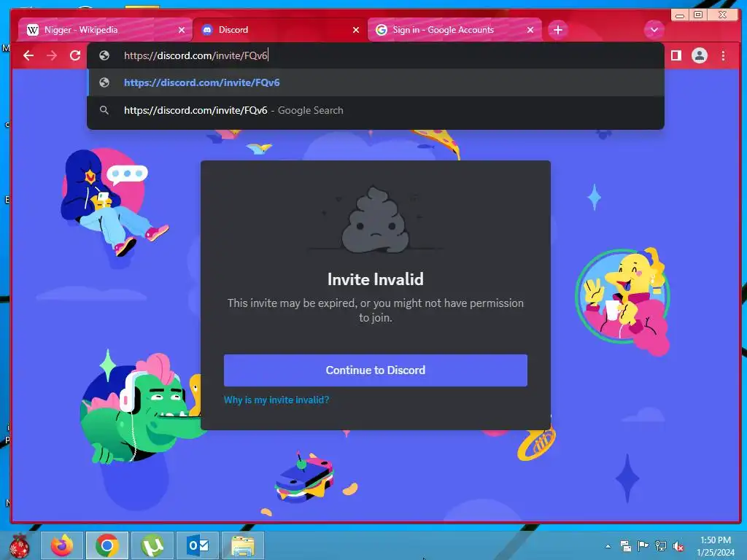This screenshot has height=560, width=747.
Task: Open uTorrent from the taskbar
Action: point(152,545)
